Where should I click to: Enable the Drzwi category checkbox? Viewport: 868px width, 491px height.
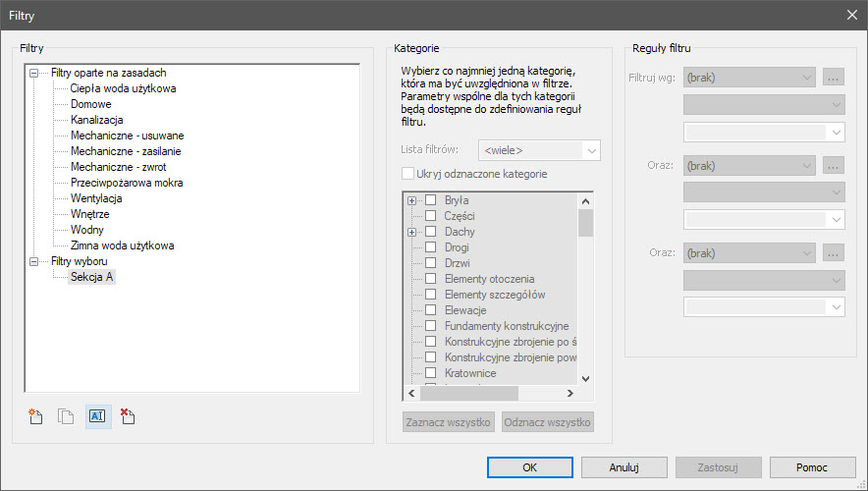[430, 263]
